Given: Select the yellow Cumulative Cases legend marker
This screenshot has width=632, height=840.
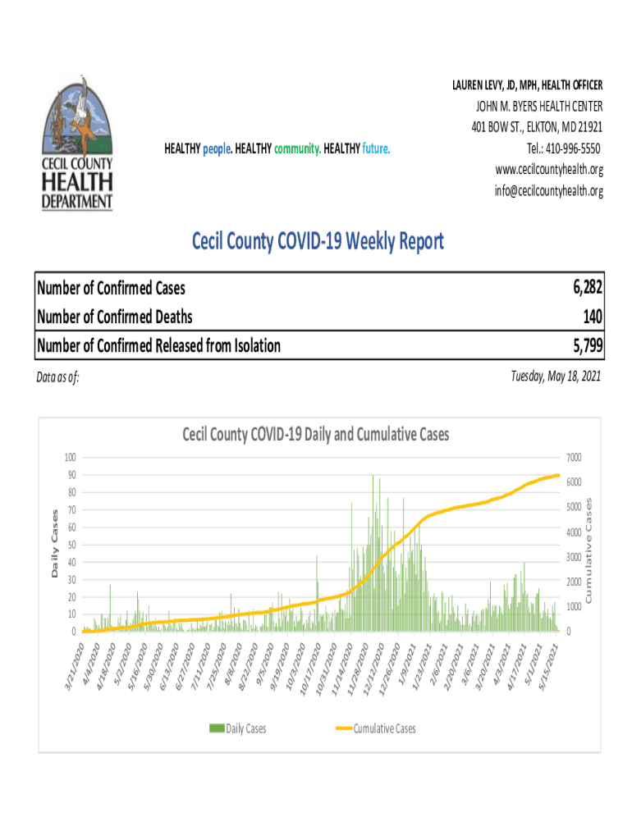Looking at the screenshot, I should click(x=342, y=728).
